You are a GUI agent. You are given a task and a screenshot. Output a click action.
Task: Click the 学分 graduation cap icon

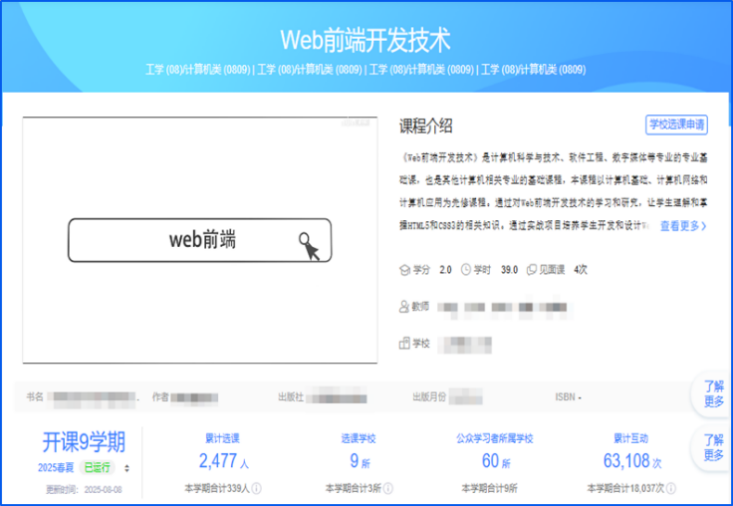pyautogui.click(x=405, y=270)
